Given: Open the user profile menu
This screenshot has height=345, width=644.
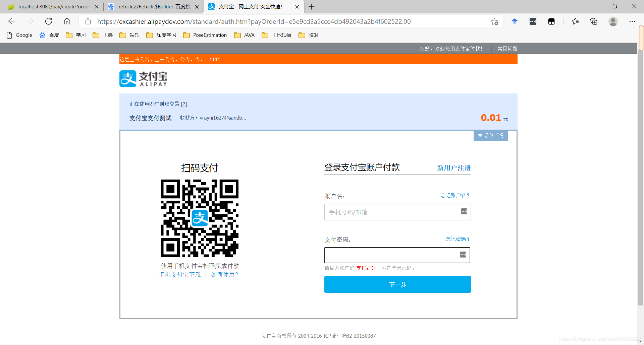Looking at the screenshot, I should tap(613, 21).
